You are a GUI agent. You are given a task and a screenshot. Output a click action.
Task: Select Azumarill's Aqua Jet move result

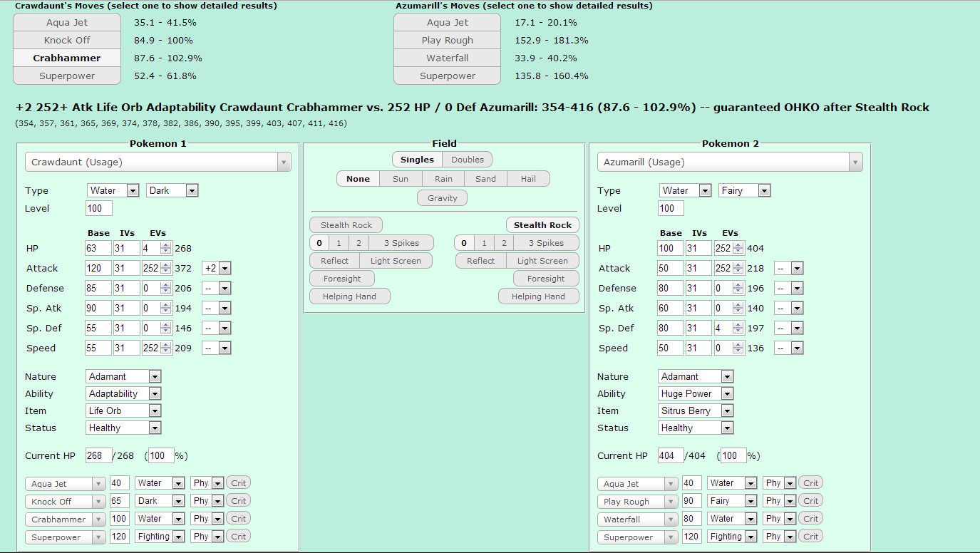pos(448,23)
